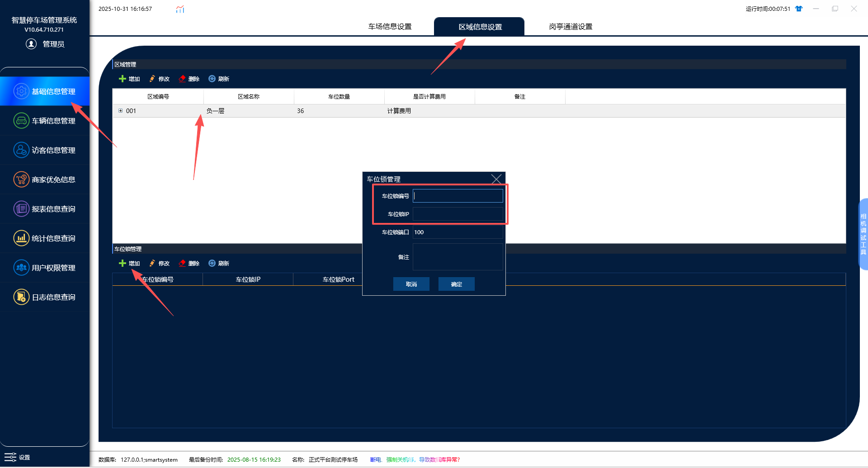This screenshot has width=868, height=468.
Task: Refresh the 车位锁管理 list
Action: click(219, 263)
